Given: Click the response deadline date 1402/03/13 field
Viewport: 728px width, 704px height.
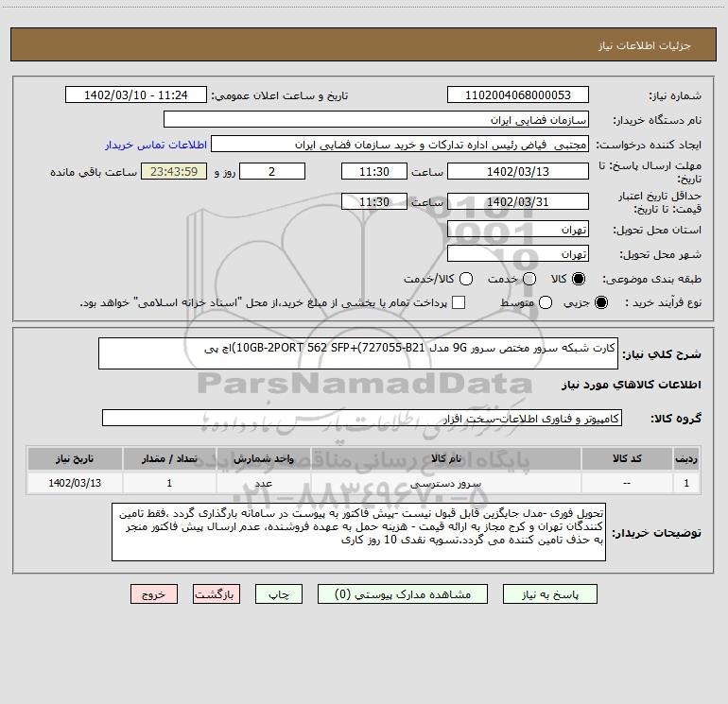Looking at the screenshot, I should click(518, 172).
